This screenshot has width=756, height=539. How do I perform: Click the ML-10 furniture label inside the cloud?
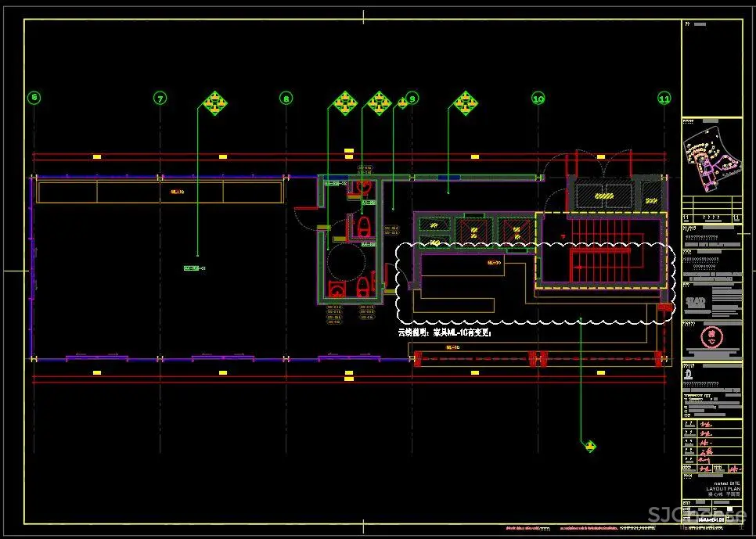[495, 264]
